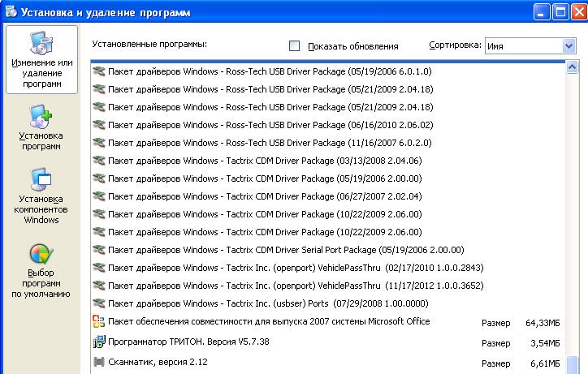Viewport: 588px width, 374px height.
Task: Select Tactrix CDM Driver Package (05/19/2006 2.00.00)
Action: click(x=328, y=178)
